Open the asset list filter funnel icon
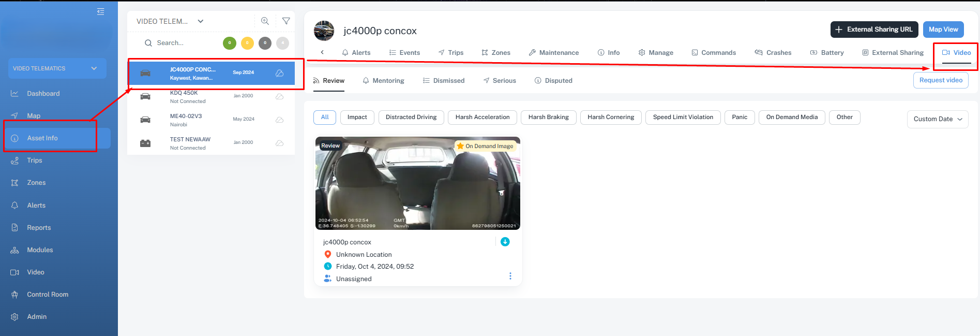 [286, 21]
